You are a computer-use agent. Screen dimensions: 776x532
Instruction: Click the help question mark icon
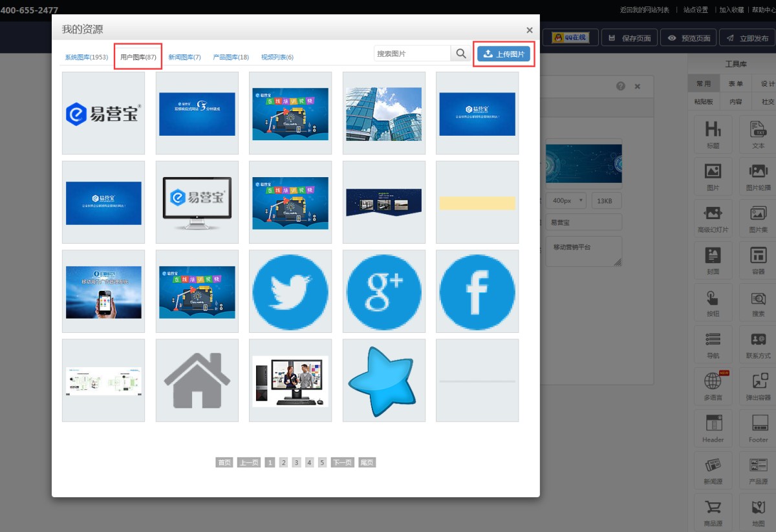[x=621, y=86]
